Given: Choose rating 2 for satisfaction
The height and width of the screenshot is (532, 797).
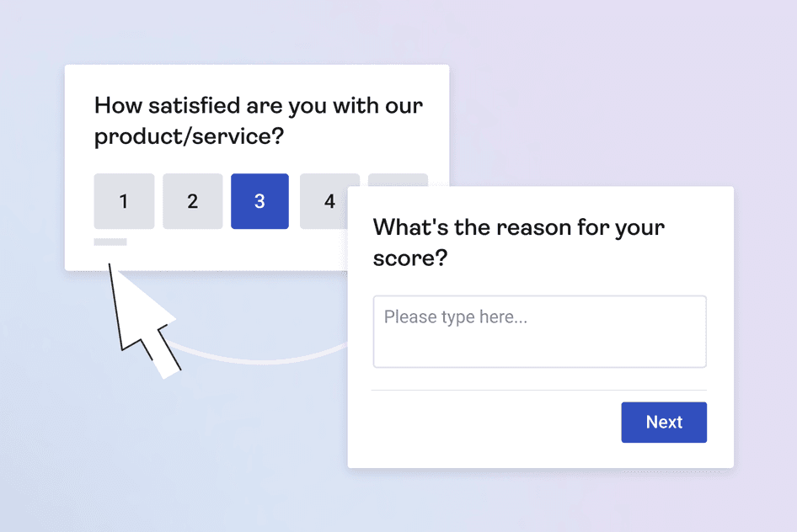Looking at the screenshot, I should click(x=192, y=201).
